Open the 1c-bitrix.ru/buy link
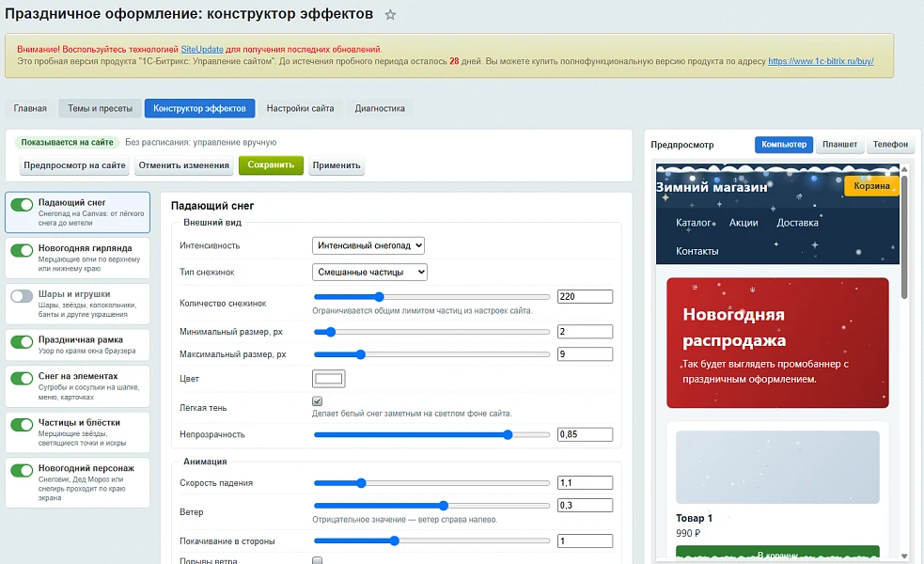The image size is (924, 564). pyautogui.click(x=821, y=61)
